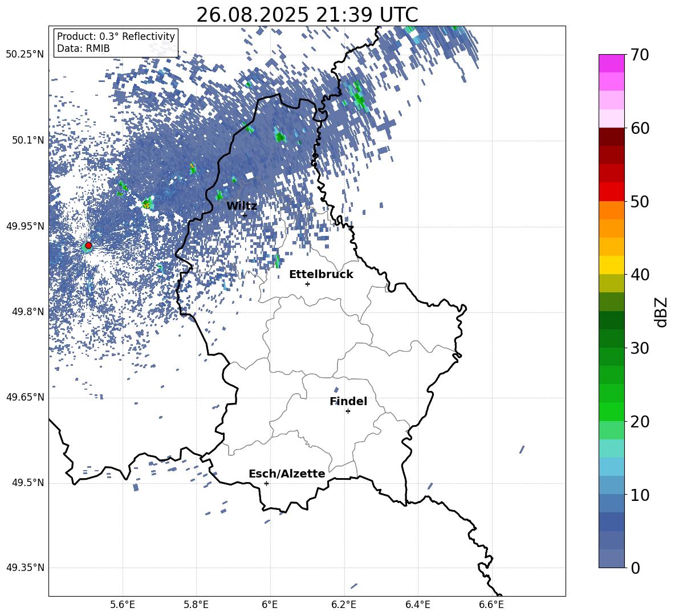Click the 60 colorbar tick label
Screen dimensions: 675x616
640,128
